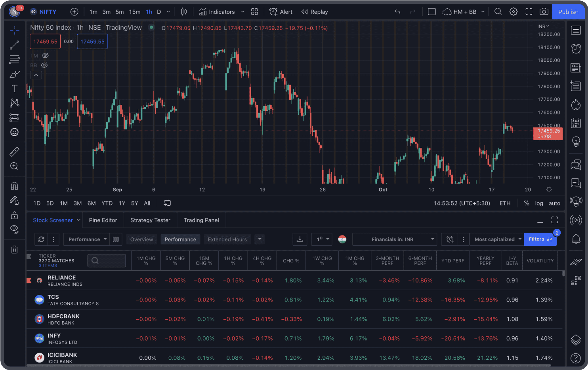Toggle visibility of the BB indicator
Viewport: 588px width, 370px height.
tap(44, 65)
